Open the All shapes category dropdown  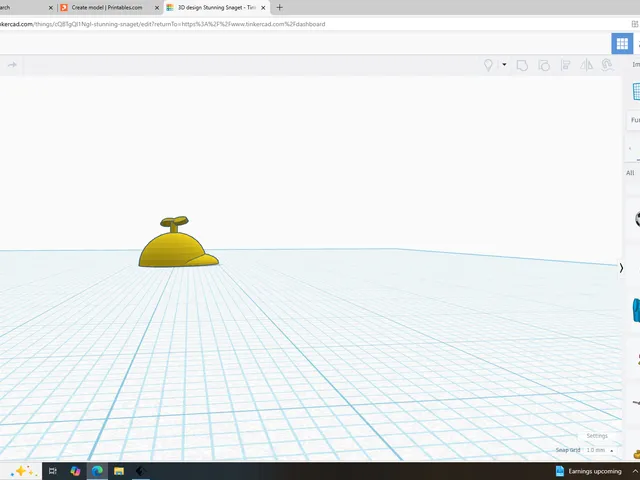point(631,173)
